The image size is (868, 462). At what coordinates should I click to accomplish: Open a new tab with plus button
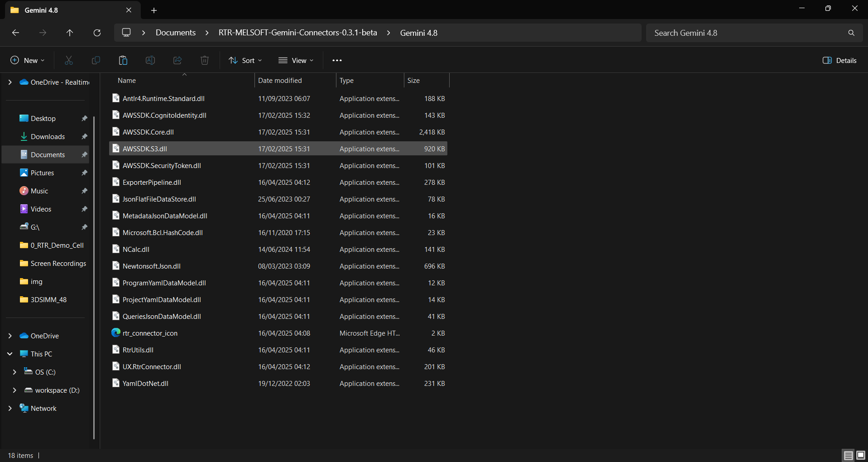pos(154,10)
